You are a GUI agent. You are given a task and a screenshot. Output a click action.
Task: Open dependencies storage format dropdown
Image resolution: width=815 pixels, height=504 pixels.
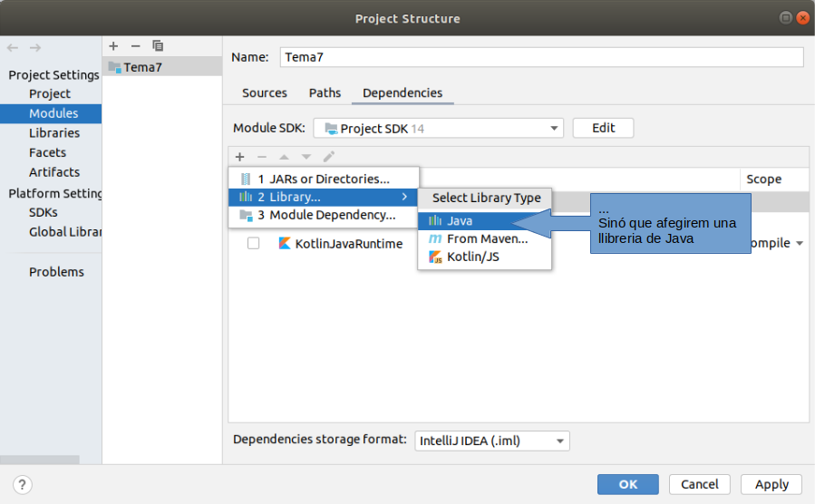[491, 441]
